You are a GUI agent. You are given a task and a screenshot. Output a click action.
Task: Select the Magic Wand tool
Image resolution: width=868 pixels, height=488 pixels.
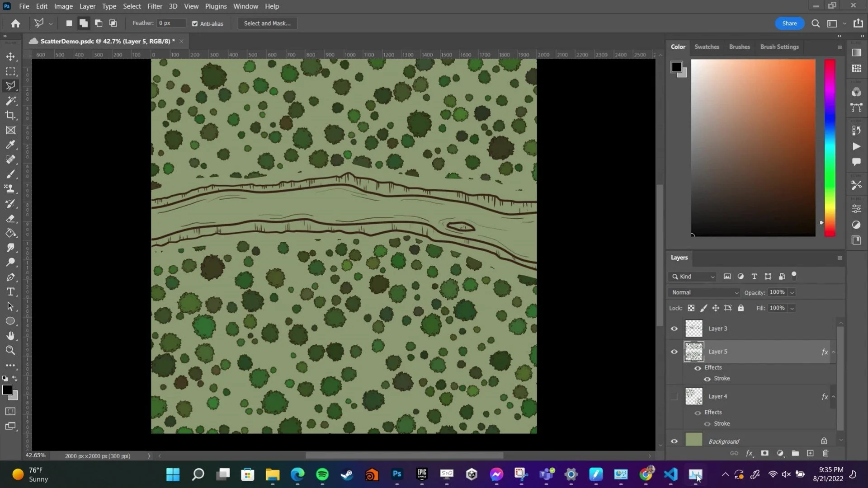[10, 101]
